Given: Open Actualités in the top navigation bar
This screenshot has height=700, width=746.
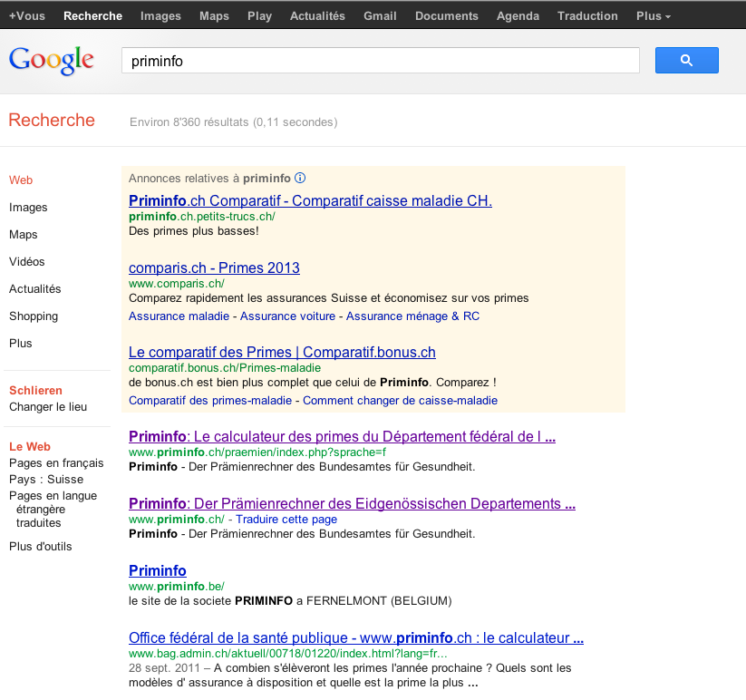Looking at the screenshot, I should click(x=317, y=15).
